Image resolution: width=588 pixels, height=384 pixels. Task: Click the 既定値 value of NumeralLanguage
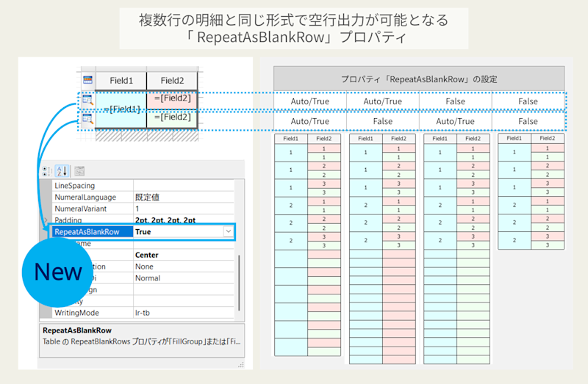click(148, 197)
